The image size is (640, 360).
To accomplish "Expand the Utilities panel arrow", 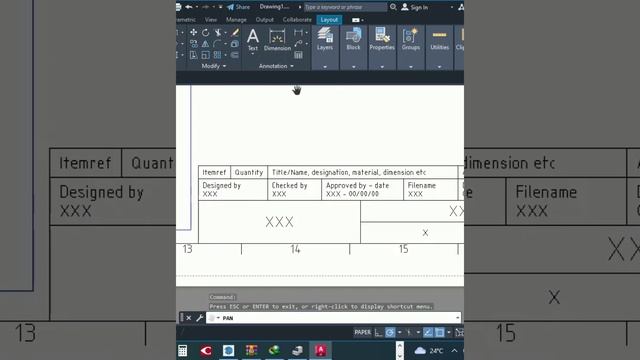I will coord(440,67).
